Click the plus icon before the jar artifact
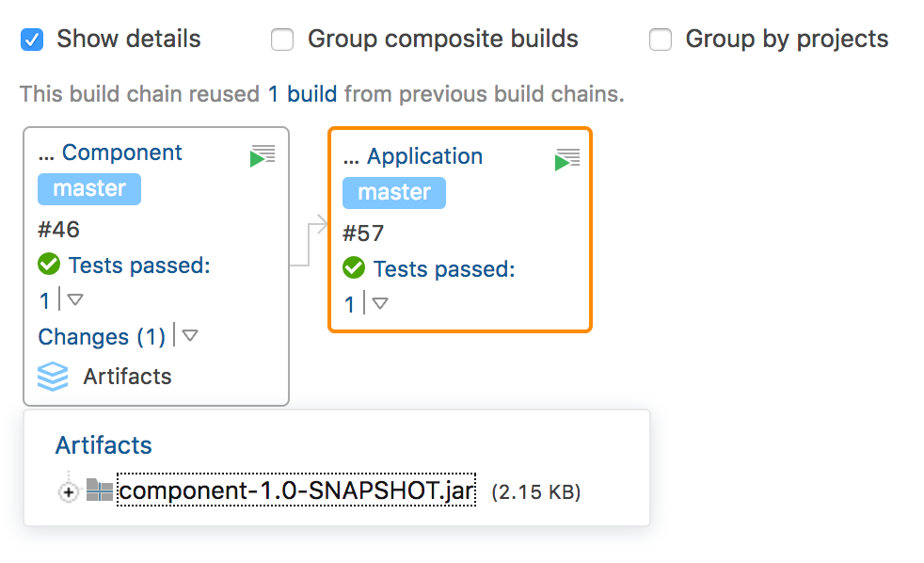 [x=68, y=491]
